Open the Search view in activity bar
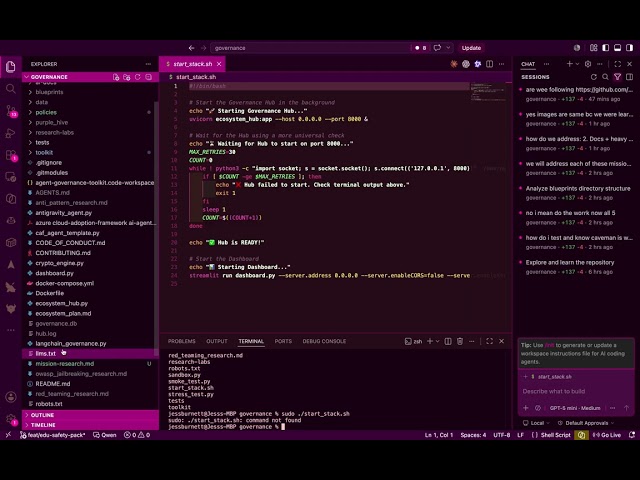The height and width of the screenshot is (480, 640). point(11,89)
